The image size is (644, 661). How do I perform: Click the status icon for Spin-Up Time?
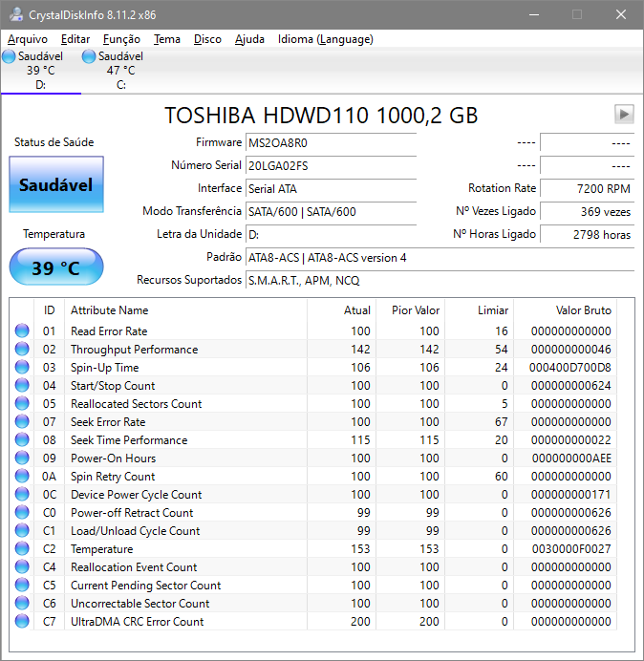[22, 367]
